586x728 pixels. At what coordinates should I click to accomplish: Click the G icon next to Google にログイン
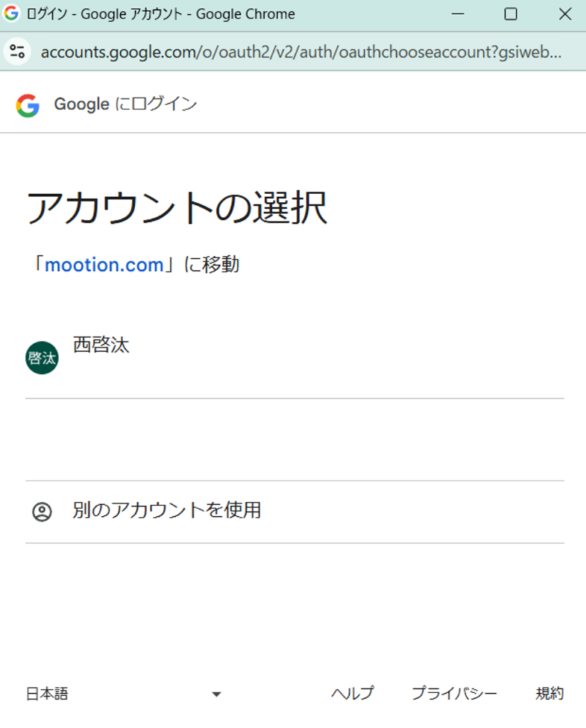click(x=26, y=104)
